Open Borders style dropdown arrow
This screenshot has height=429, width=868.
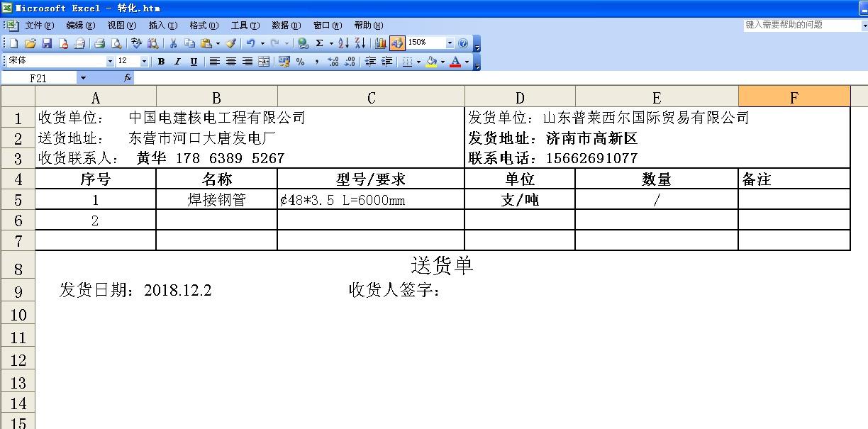[x=418, y=62]
